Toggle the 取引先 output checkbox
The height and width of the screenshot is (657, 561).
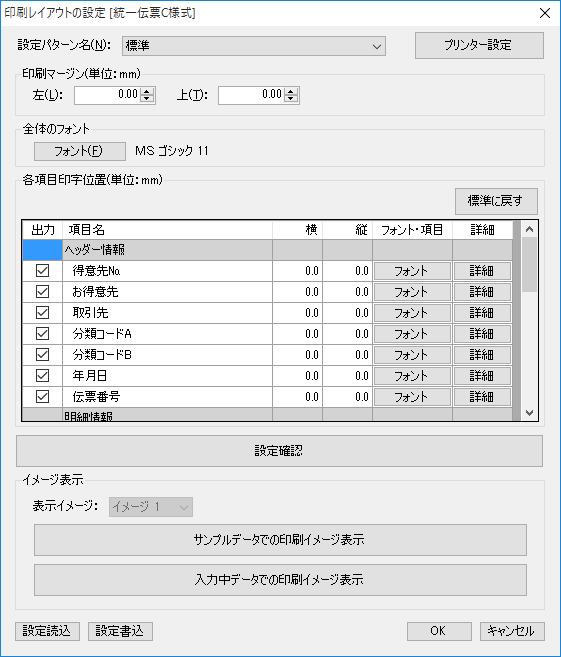pos(42,313)
